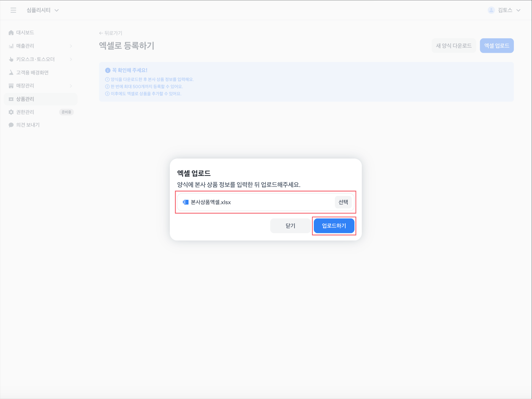Click text about 최대 500개까지 등록
The image size is (532, 399).
pos(147,86)
